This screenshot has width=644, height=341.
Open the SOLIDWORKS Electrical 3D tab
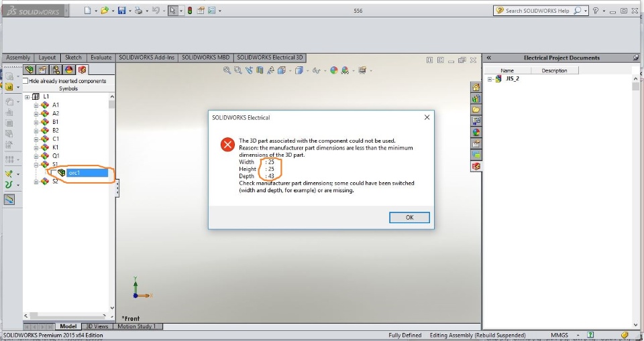point(270,58)
